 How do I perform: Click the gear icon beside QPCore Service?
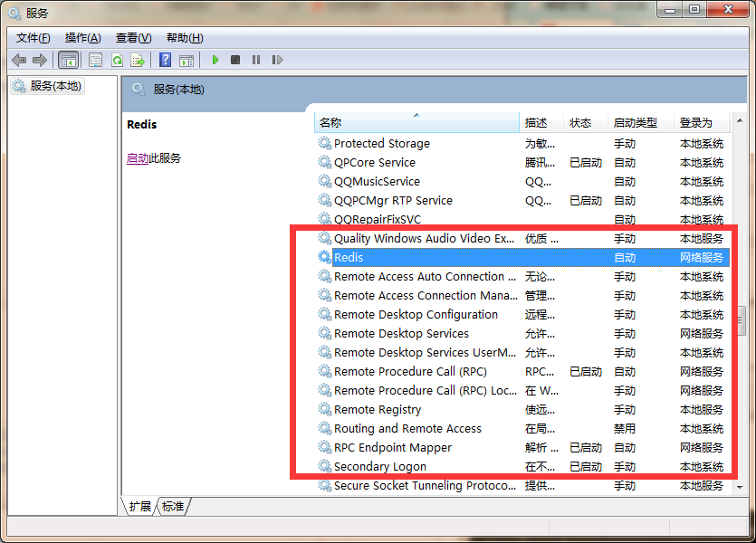(324, 162)
